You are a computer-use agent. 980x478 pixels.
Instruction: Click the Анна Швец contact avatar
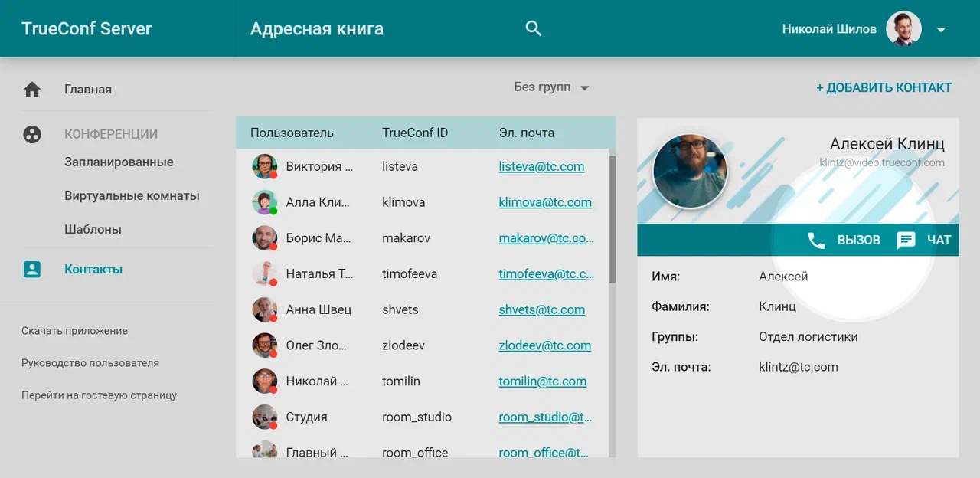click(x=264, y=309)
